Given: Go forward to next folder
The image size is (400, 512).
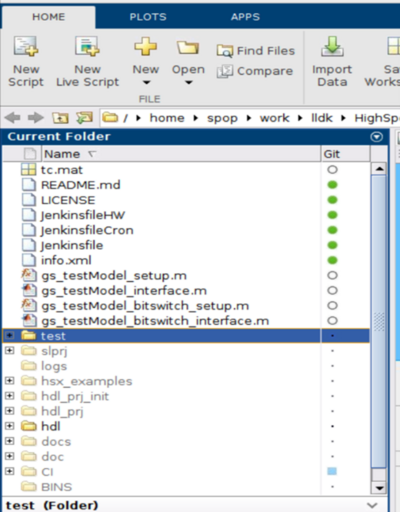Looking at the screenshot, I should pyautogui.click(x=35, y=118).
